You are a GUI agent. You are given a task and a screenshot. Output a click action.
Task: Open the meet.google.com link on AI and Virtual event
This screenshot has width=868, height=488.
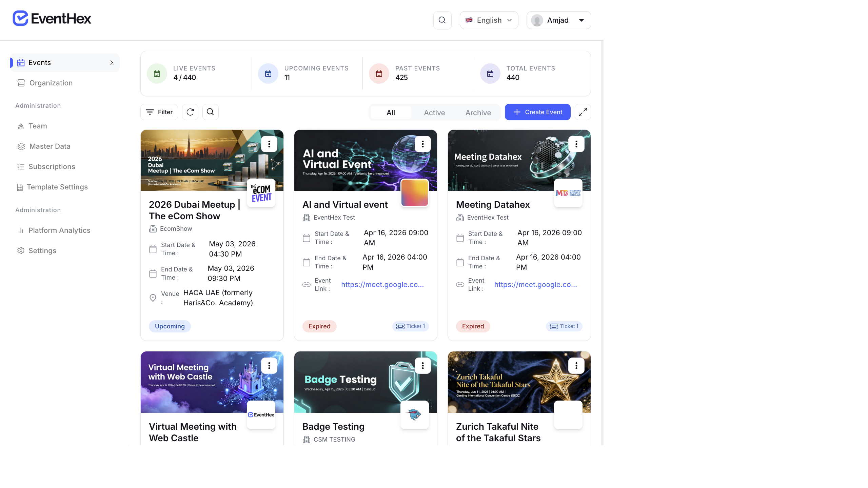[x=382, y=285]
